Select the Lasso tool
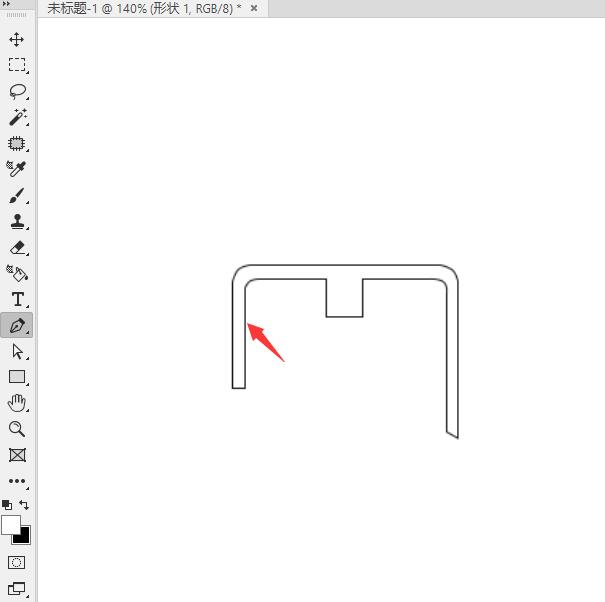This screenshot has width=605, height=602. click(x=17, y=91)
